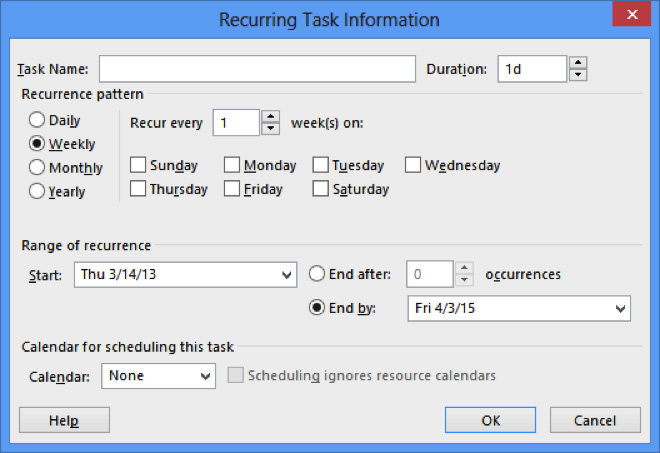660x453 pixels.
Task: Decrease the Duration spinner value
Action: [578, 75]
